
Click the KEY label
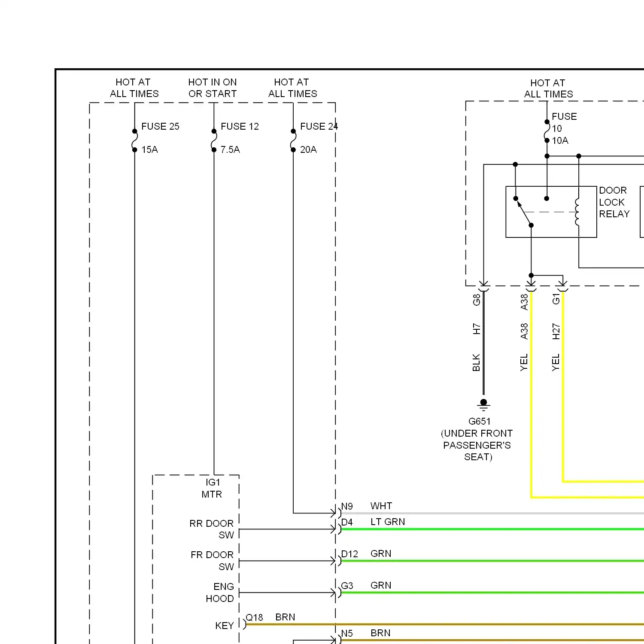225,626
